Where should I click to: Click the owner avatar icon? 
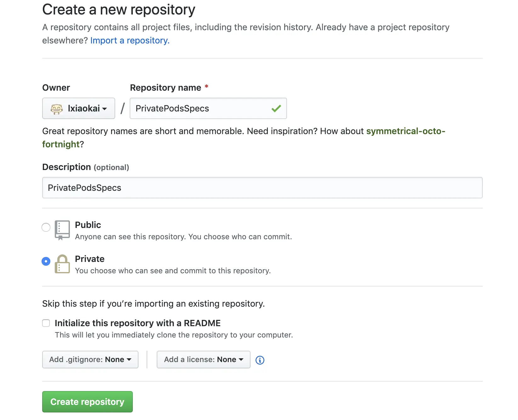click(57, 109)
